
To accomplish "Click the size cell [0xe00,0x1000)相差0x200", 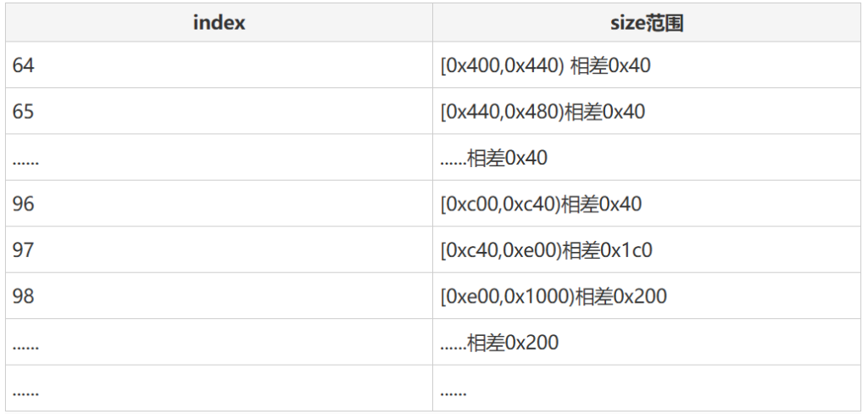I will click(x=554, y=296).
